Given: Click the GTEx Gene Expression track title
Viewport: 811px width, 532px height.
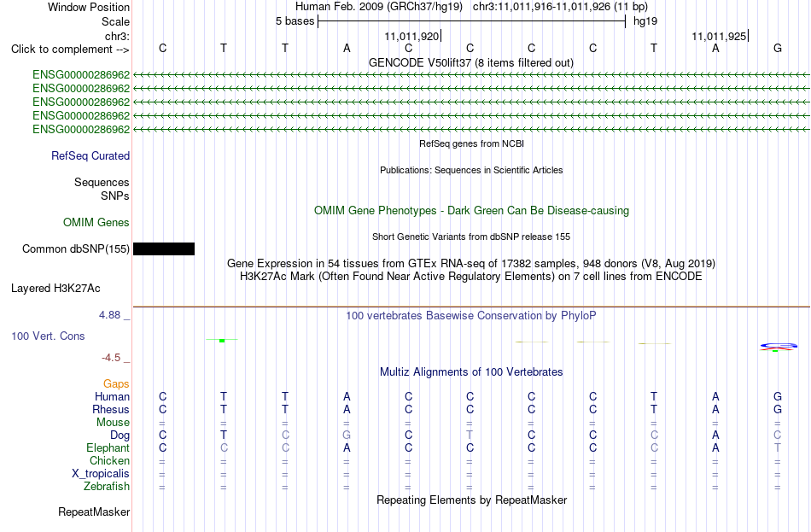Looking at the screenshot, I should [471, 263].
